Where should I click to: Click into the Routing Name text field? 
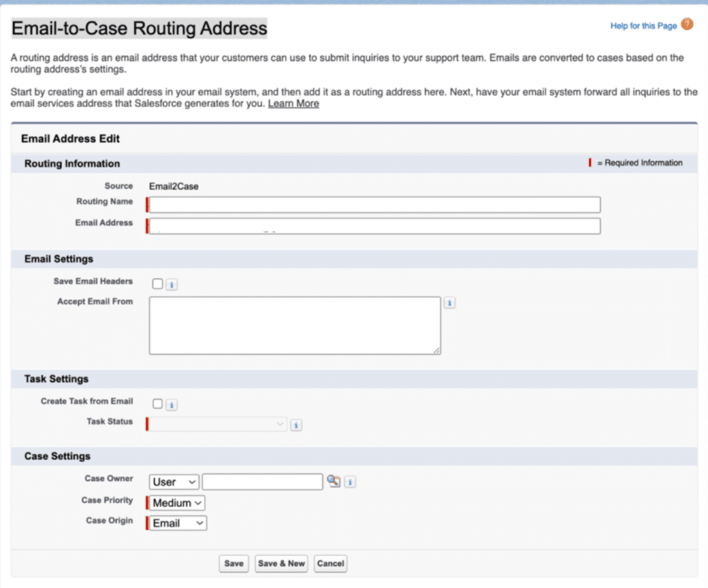coord(375,205)
